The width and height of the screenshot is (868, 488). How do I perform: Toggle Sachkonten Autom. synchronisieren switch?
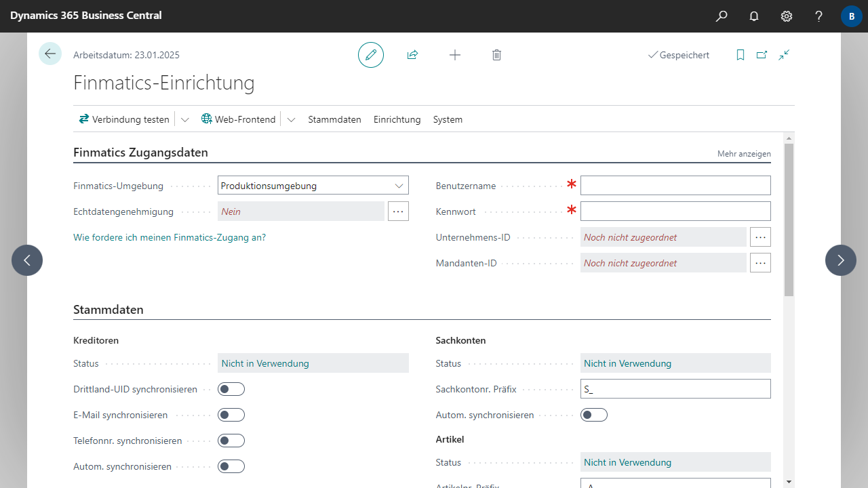pos(594,415)
